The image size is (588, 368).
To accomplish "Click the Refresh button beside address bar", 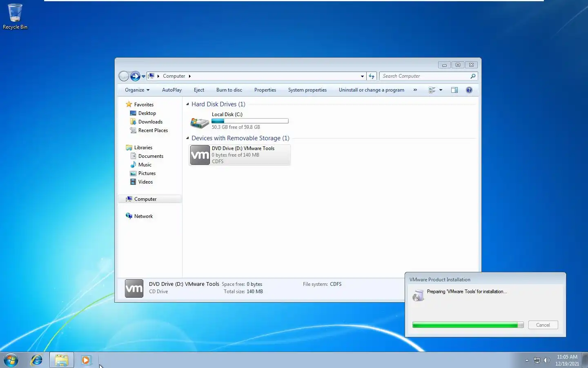I will pos(372,76).
